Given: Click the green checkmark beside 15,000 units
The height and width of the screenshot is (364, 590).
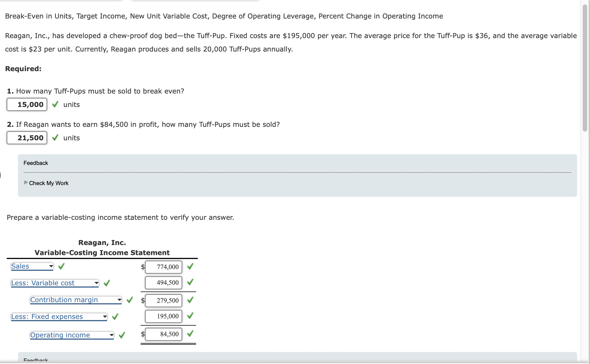Looking at the screenshot, I should pos(55,104).
